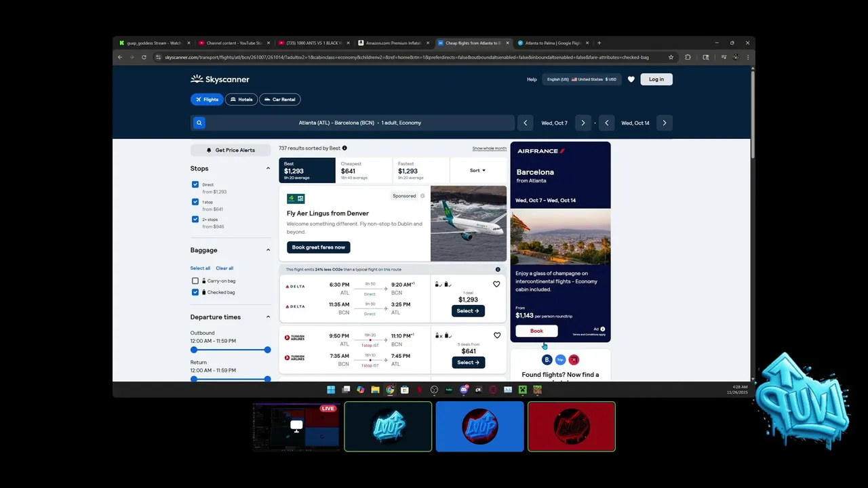Open the browser extensions puzzle icon
868x488 pixels.
[x=688, y=58]
